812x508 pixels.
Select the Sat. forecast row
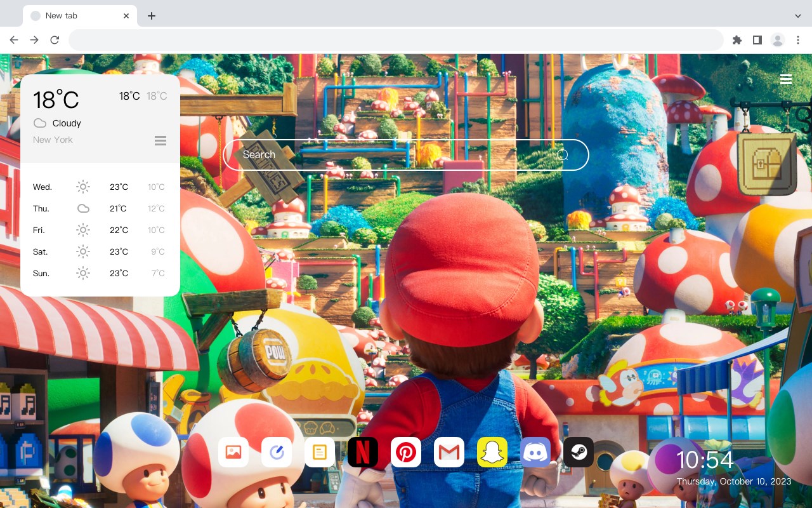click(100, 251)
